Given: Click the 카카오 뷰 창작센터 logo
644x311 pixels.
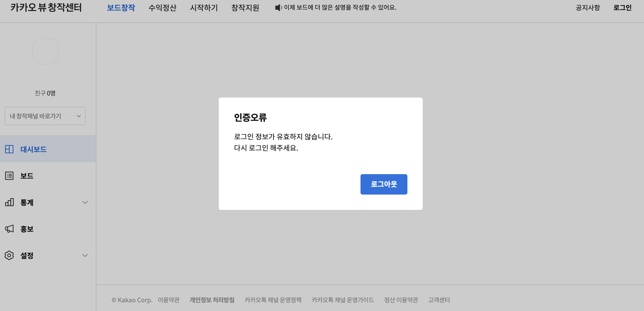Looking at the screenshot, I should [x=46, y=8].
